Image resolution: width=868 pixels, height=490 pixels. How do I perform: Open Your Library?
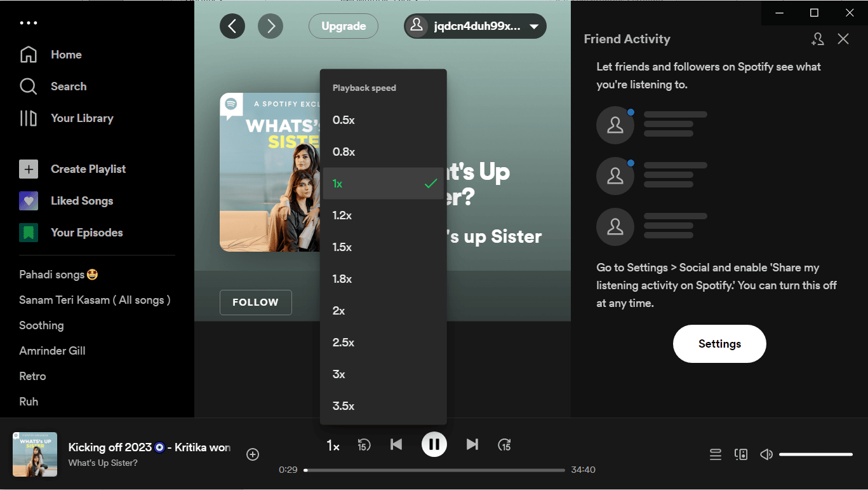(67, 118)
